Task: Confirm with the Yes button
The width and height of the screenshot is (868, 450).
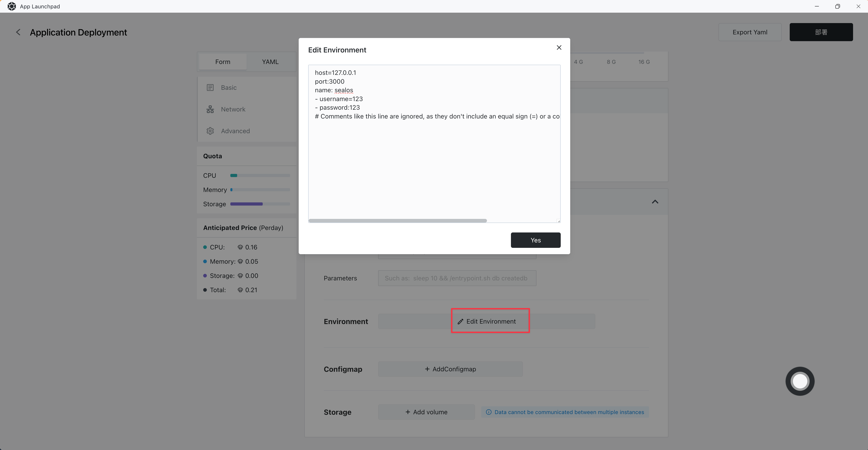Action: [535, 240]
